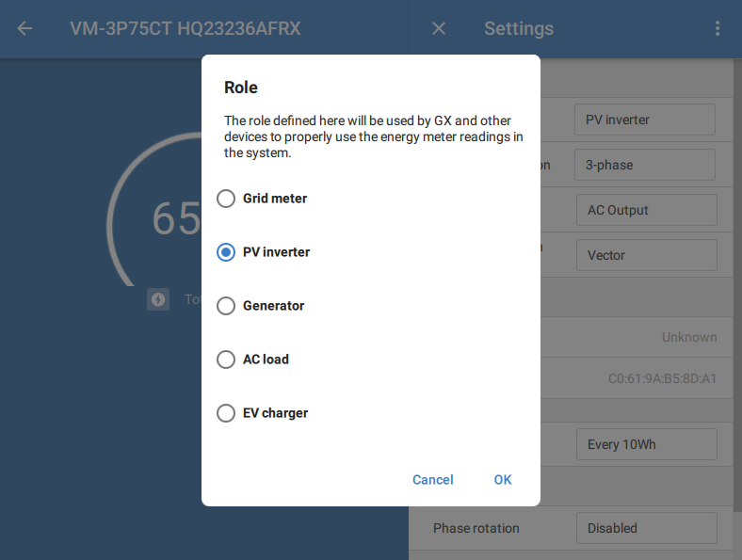Open the Vector dropdown

[x=646, y=255]
